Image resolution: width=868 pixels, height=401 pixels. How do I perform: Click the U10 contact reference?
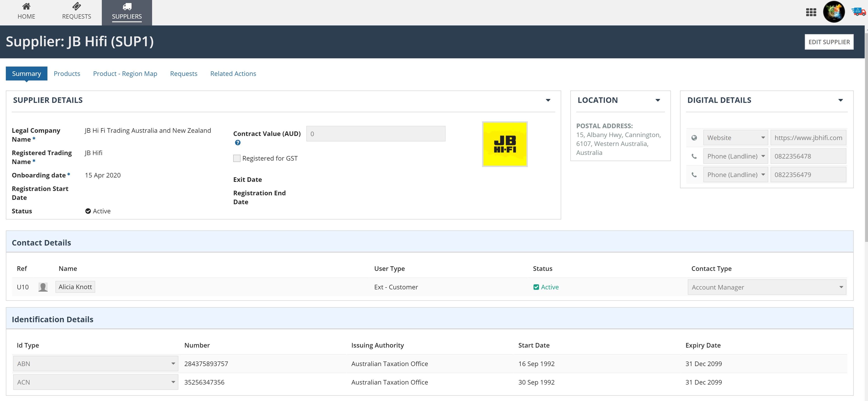click(x=23, y=287)
